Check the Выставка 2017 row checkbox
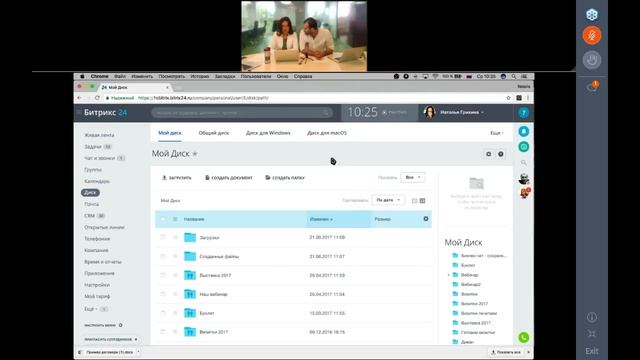This screenshot has width=640, height=360. tap(163, 275)
